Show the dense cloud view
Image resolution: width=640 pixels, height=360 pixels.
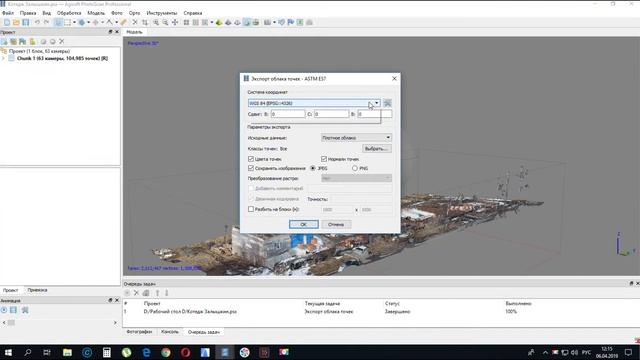(196, 22)
